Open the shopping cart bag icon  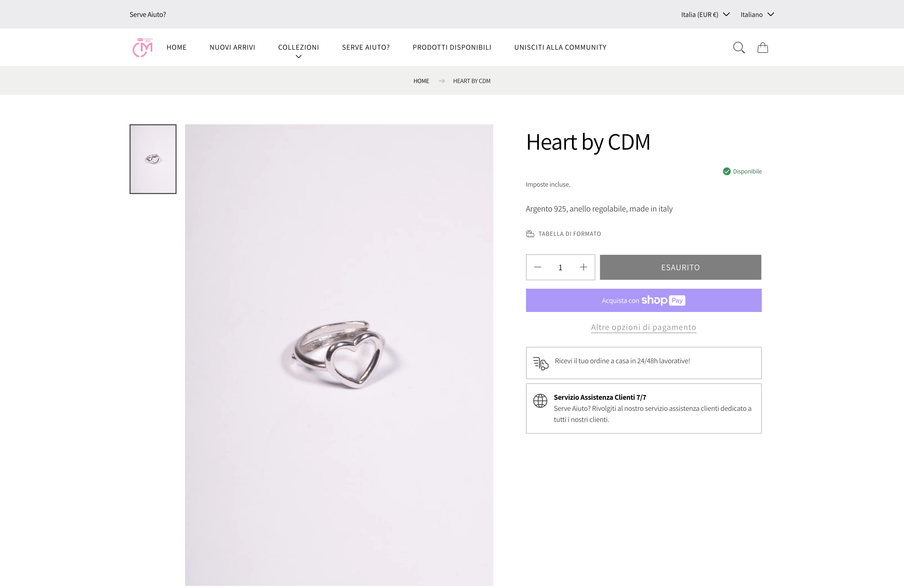click(763, 47)
